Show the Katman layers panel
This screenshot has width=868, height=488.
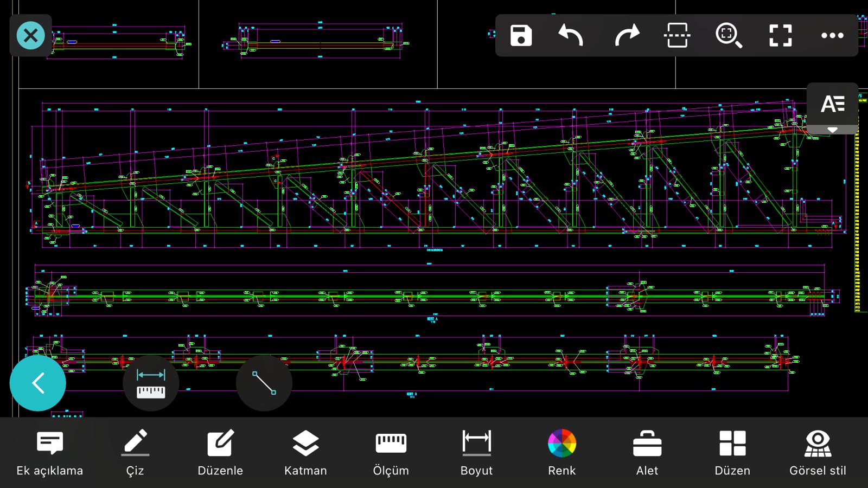305,453
